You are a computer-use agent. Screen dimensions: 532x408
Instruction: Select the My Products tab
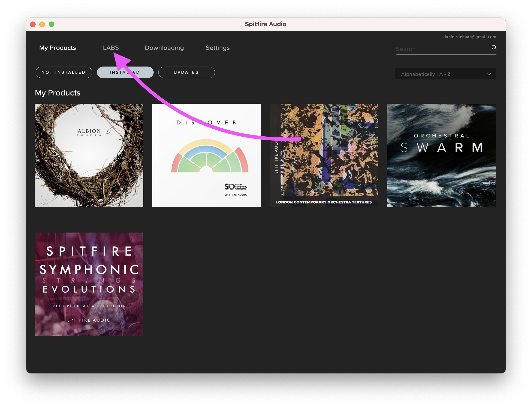click(58, 48)
